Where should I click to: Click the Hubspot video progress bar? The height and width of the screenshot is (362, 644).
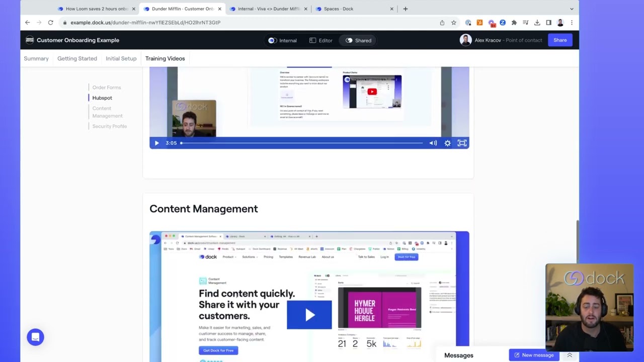(302, 143)
